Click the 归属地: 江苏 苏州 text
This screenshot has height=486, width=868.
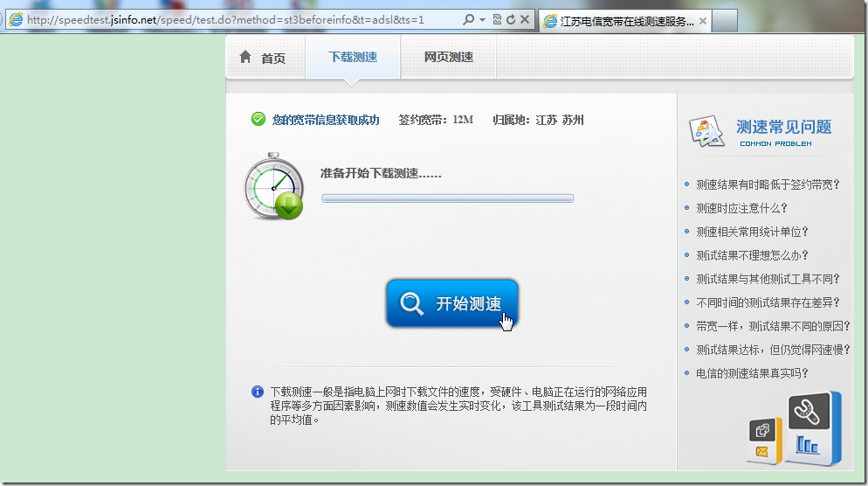point(538,120)
